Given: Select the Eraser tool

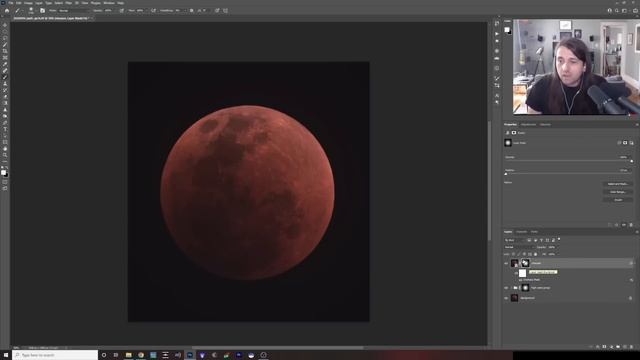Looking at the screenshot, I should [5, 97].
